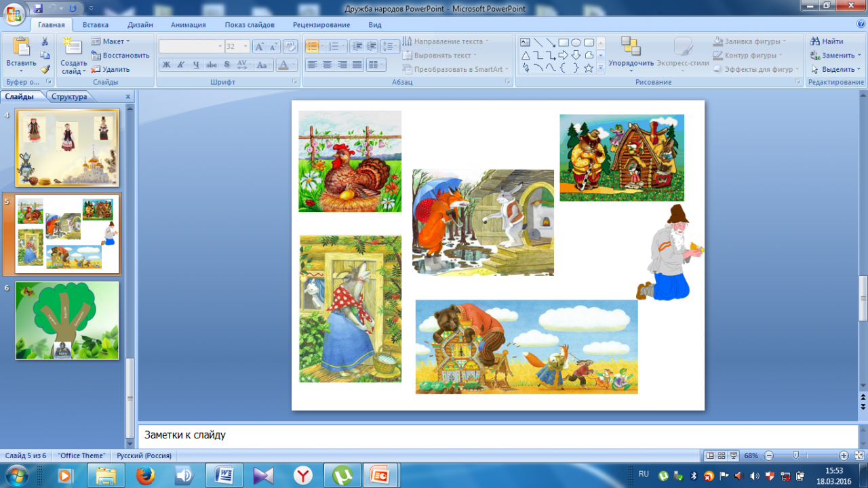868x488 pixels.
Task: Select the Oval shape
Action: pyautogui.click(x=576, y=42)
